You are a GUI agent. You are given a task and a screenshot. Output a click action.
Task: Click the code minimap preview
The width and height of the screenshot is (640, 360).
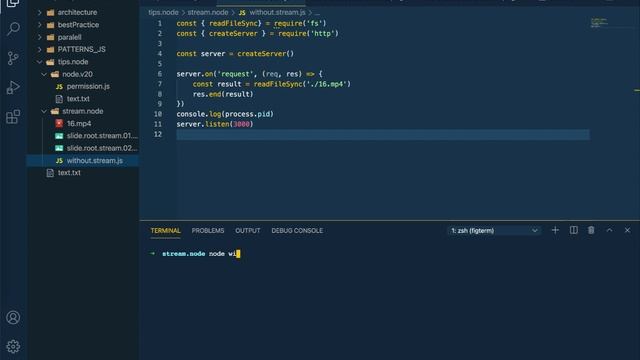(599, 22)
